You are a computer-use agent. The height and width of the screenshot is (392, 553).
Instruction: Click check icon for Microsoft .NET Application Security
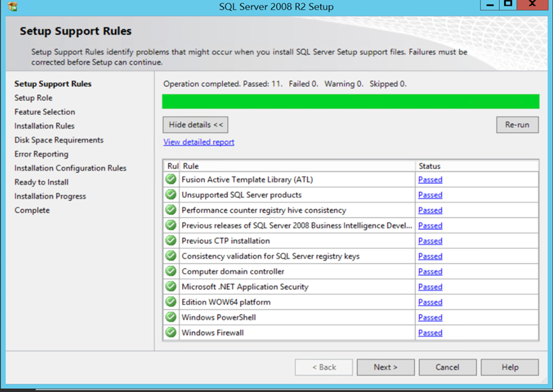point(171,286)
